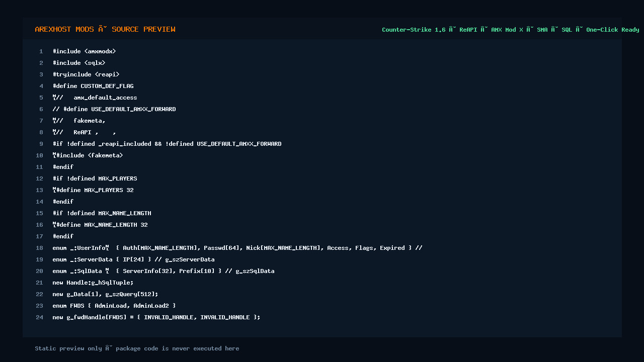Select the "enum _:ServerData" declaration line
The image size is (644, 362).
pyautogui.click(x=133, y=259)
